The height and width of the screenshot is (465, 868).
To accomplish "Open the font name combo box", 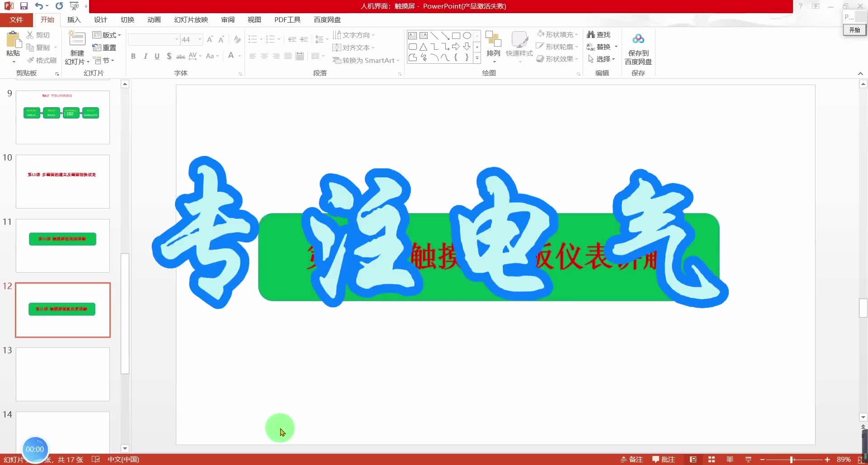I will click(x=154, y=40).
